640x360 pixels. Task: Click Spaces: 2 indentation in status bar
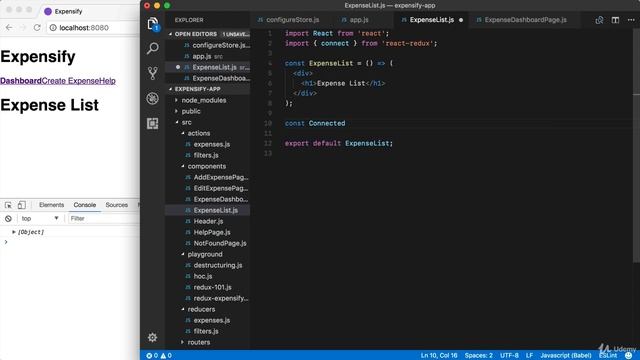(478, 356)
